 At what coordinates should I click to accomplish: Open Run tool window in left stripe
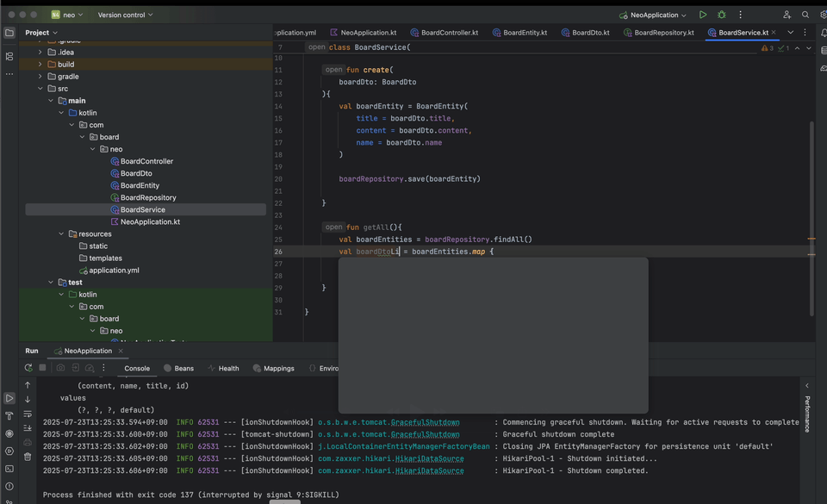point(9,398)
